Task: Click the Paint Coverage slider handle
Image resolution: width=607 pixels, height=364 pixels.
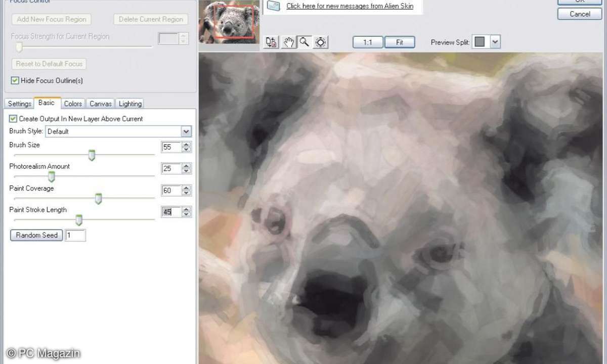Action: click(99, 199)
